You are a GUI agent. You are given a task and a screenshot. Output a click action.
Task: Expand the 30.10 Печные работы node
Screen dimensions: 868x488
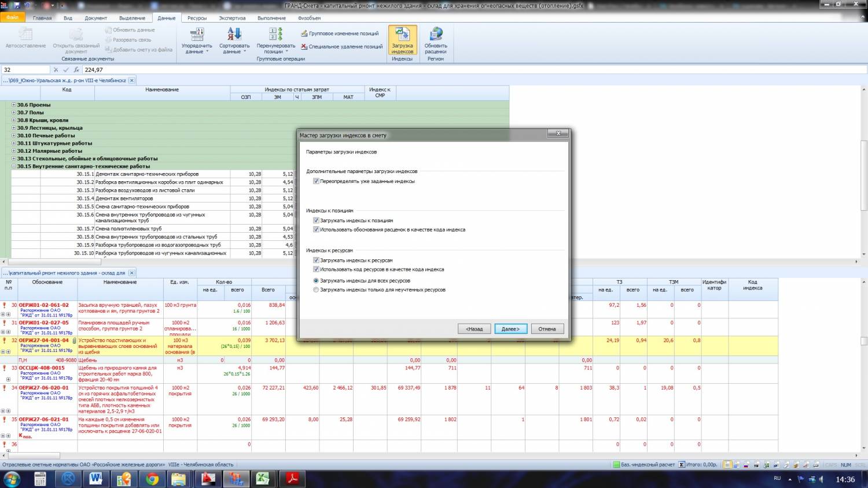pos(14,135)
